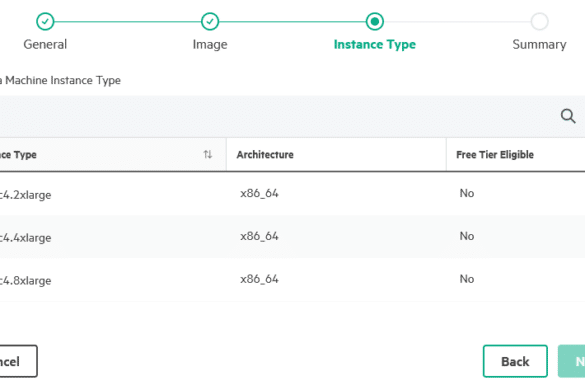Click the General step checkmark circle

coord(45,21)
